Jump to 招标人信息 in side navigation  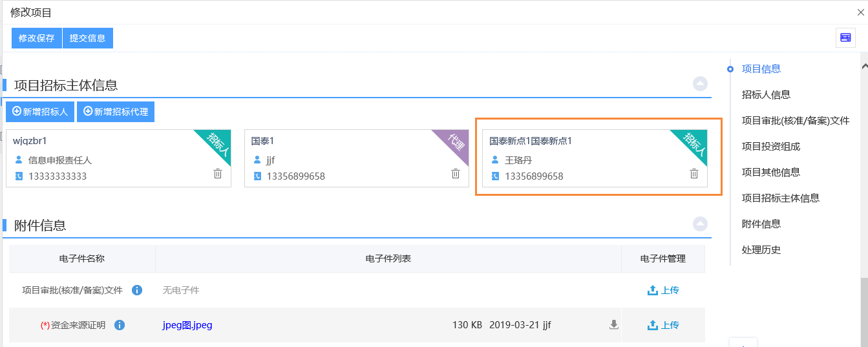pyautogui.click(x=766, y=95)
